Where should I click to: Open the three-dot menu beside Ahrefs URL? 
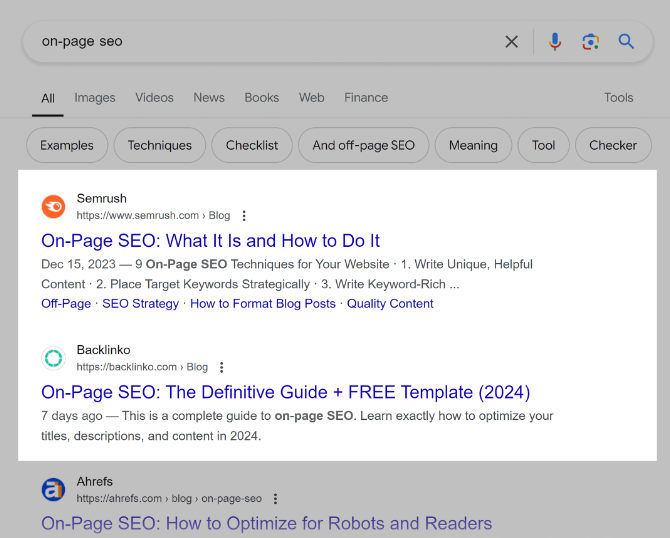[x=276, y=499]
